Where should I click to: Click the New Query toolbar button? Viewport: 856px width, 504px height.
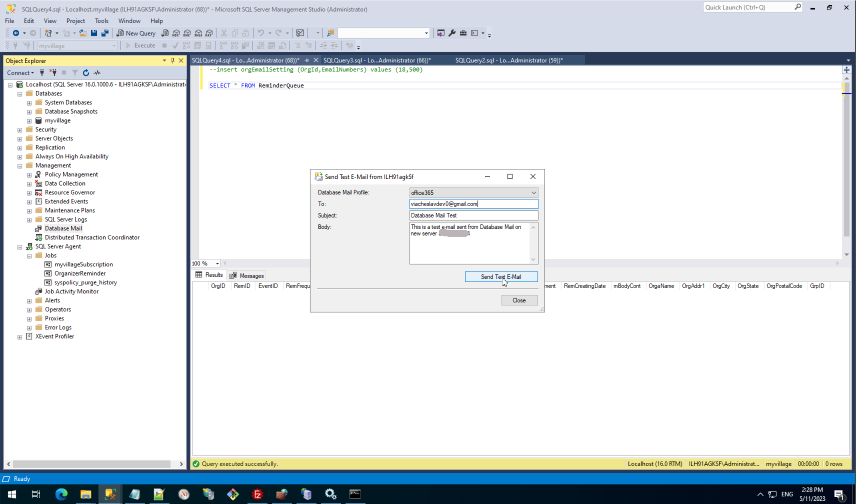[x=136, y=33]
